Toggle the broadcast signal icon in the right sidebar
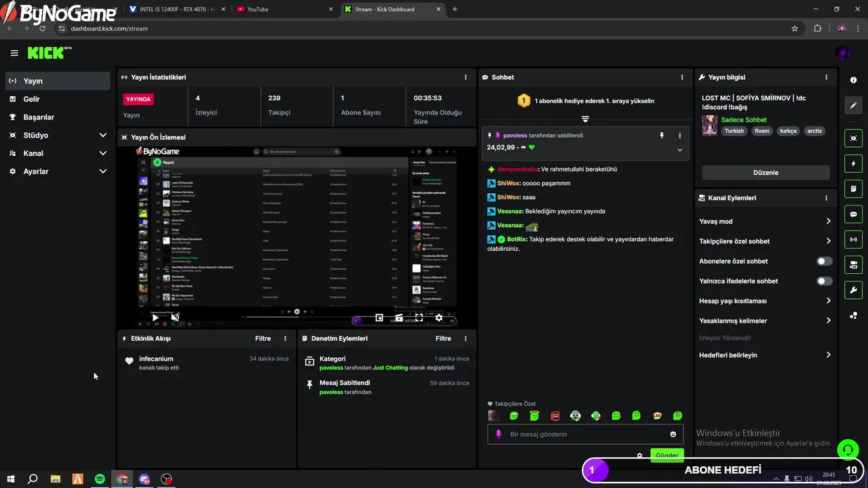This screenshot has width=868, height=488. tap(853, 239)
